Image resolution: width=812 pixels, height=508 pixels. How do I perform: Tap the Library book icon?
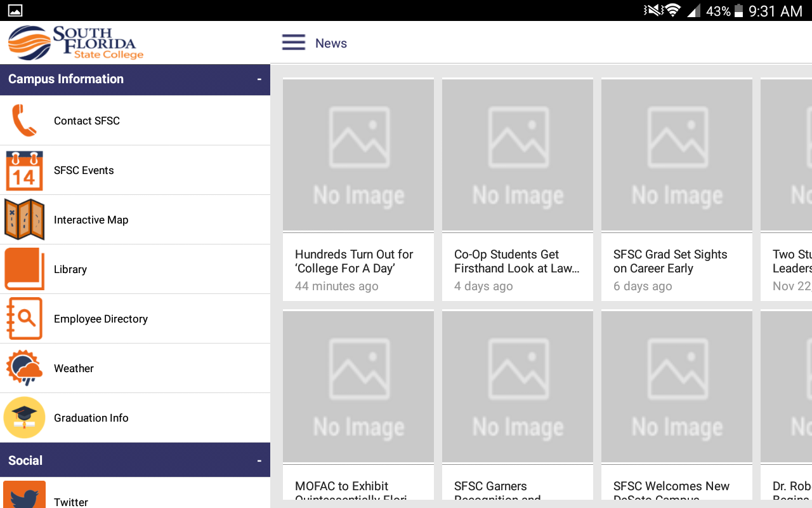[x=24, y=269]
